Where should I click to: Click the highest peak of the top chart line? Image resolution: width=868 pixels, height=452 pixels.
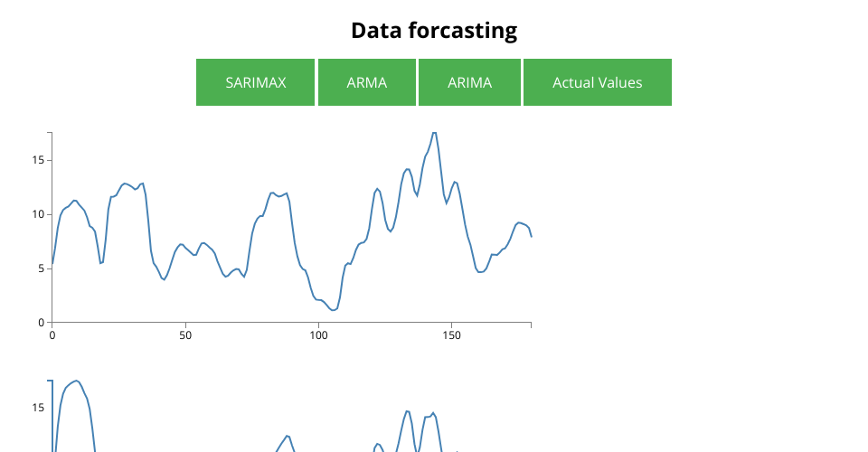pos(434,133)
